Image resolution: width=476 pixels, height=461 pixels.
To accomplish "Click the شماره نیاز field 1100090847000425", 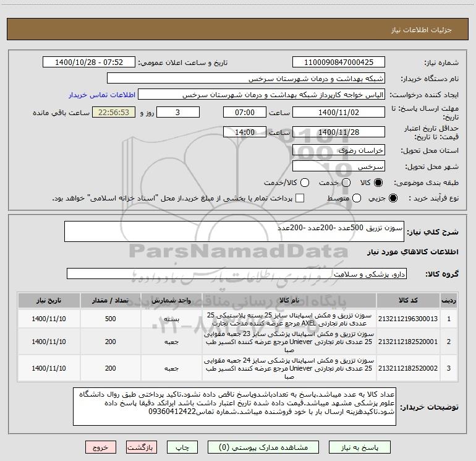I will (339, 62).
